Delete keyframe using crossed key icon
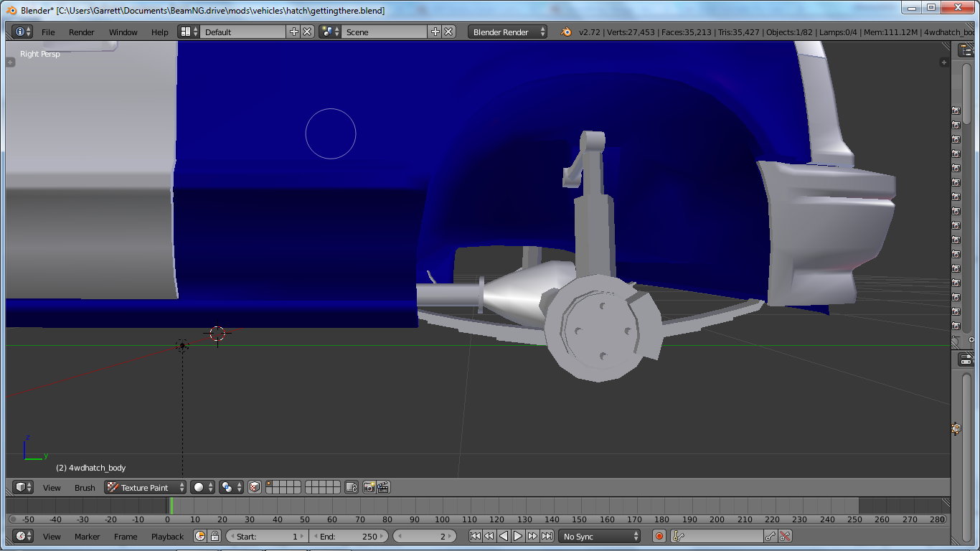 (x=785, y=536)
